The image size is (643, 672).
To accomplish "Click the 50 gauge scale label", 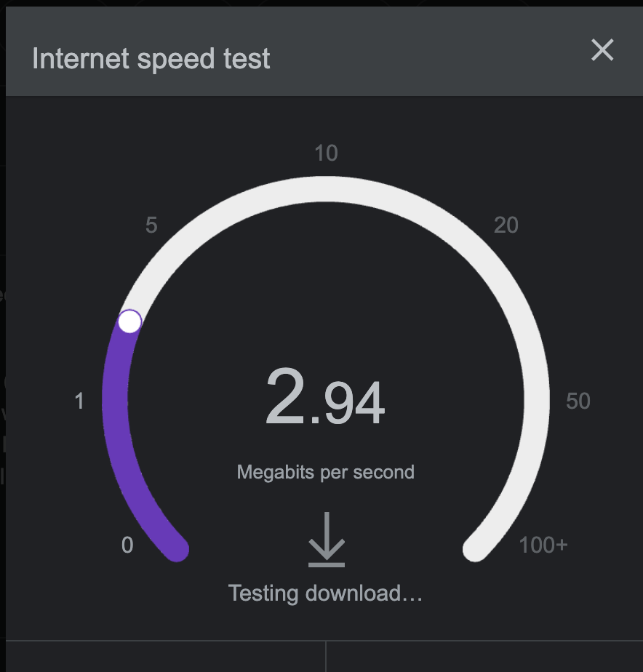I will tap(578, 401).
